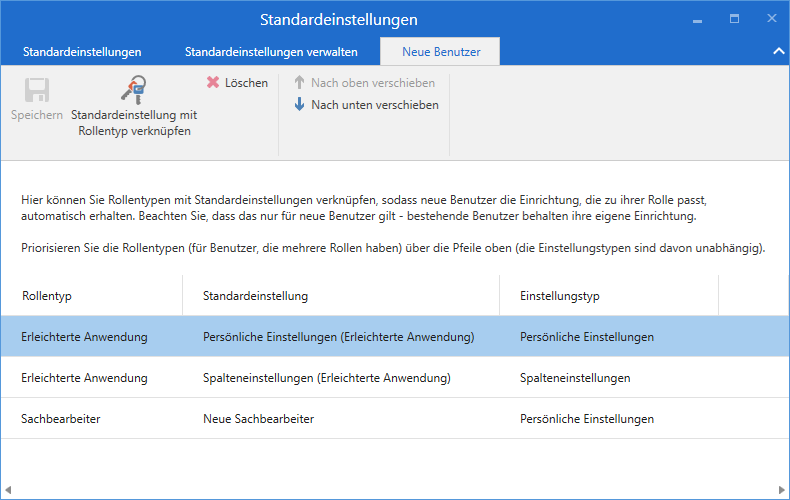This screenshot has height=500, width=790.
Task: Click the red X Löschen icon
Action: 213,82
